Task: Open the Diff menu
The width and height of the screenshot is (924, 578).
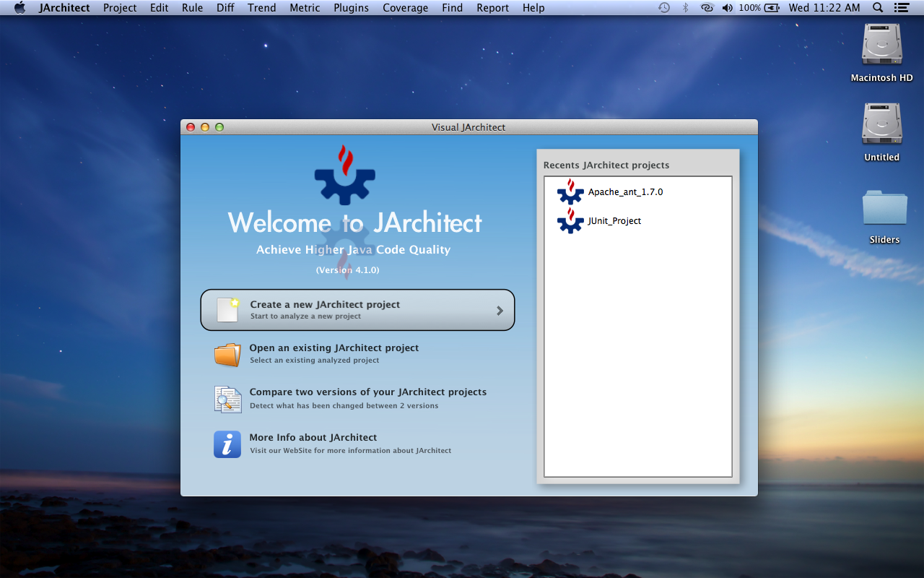Action: 225,8
